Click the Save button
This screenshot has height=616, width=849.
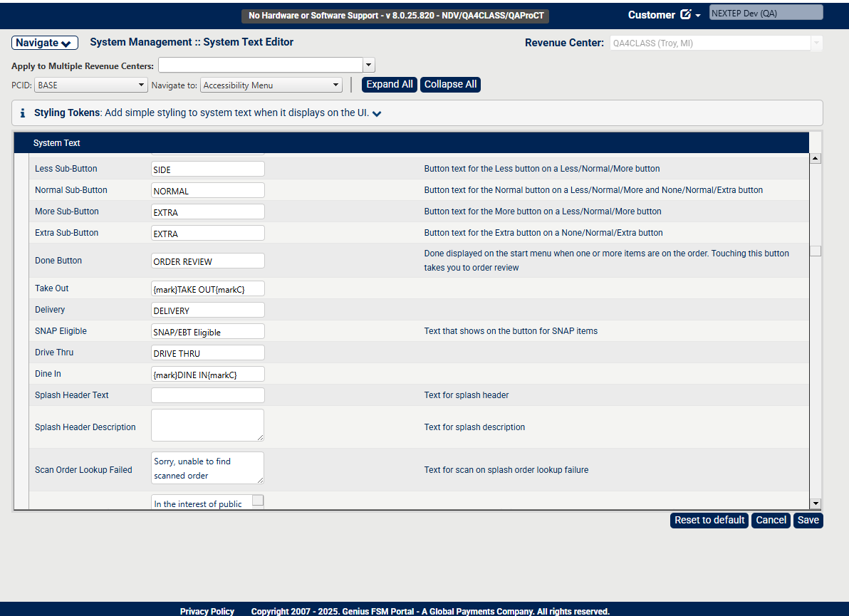coord(808,521)
